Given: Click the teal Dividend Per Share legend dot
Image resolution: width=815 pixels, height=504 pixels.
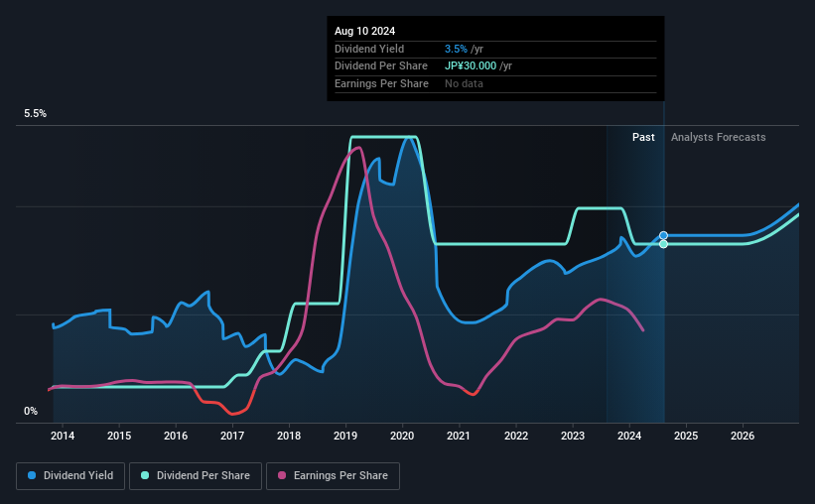Looking at the screenshot, I should click(145, 475).
